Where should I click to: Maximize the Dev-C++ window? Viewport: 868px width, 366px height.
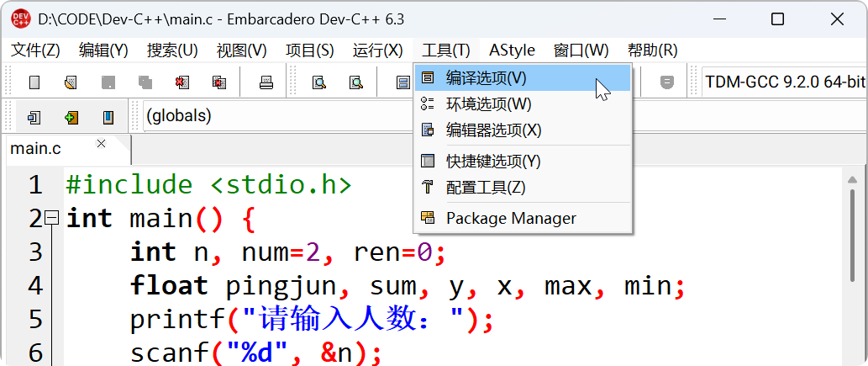[778, 19]
